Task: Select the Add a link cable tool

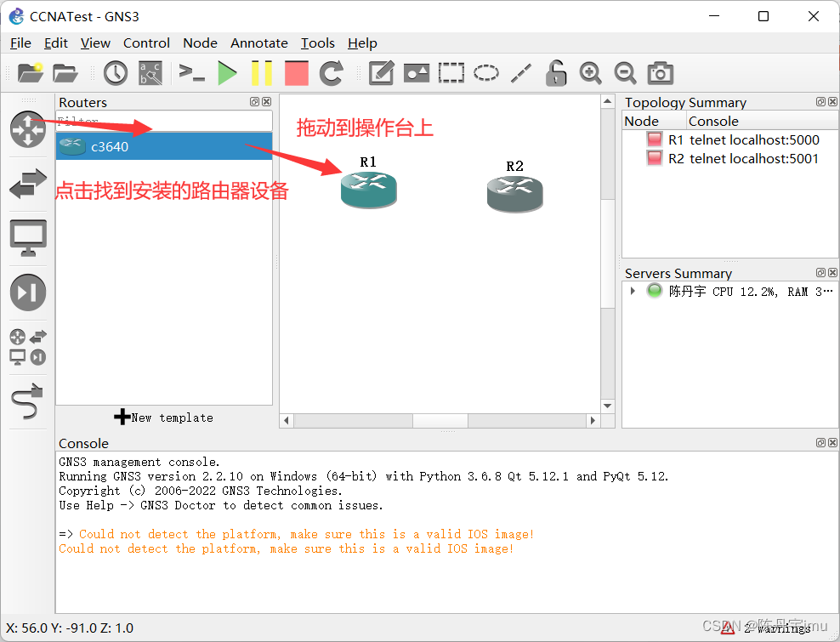Action: 27,401
